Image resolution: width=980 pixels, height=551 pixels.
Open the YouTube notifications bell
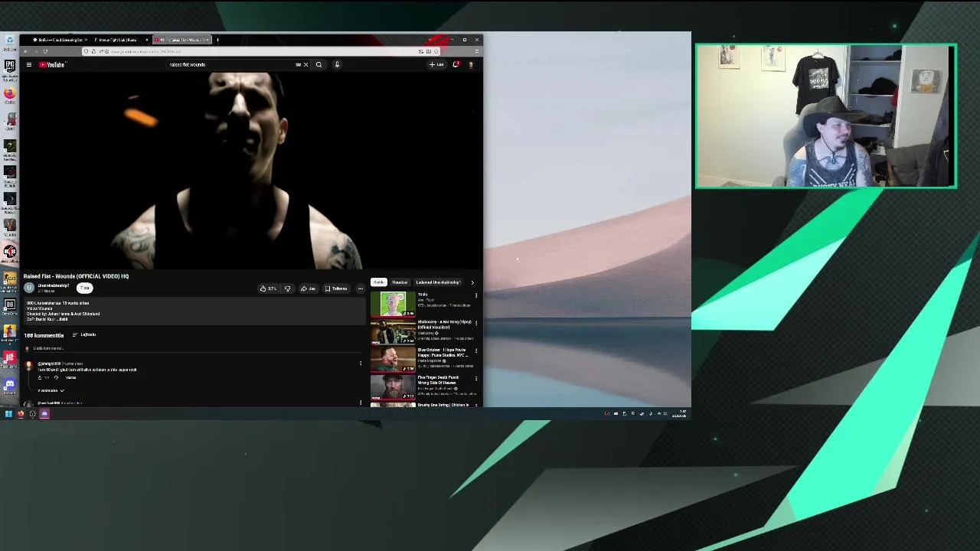(456, 64)
